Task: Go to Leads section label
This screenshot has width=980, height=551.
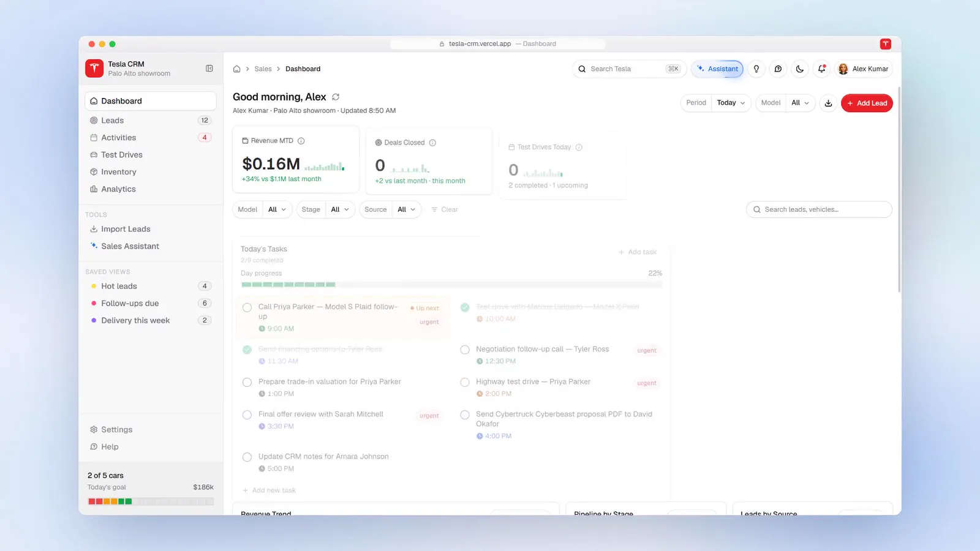Action: point(112,121)
